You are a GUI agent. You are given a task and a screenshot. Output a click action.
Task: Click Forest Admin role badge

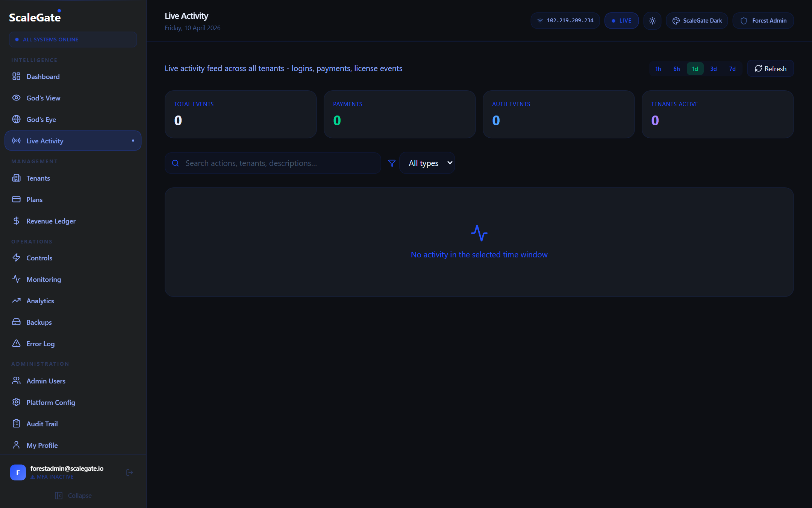(763, 21)
